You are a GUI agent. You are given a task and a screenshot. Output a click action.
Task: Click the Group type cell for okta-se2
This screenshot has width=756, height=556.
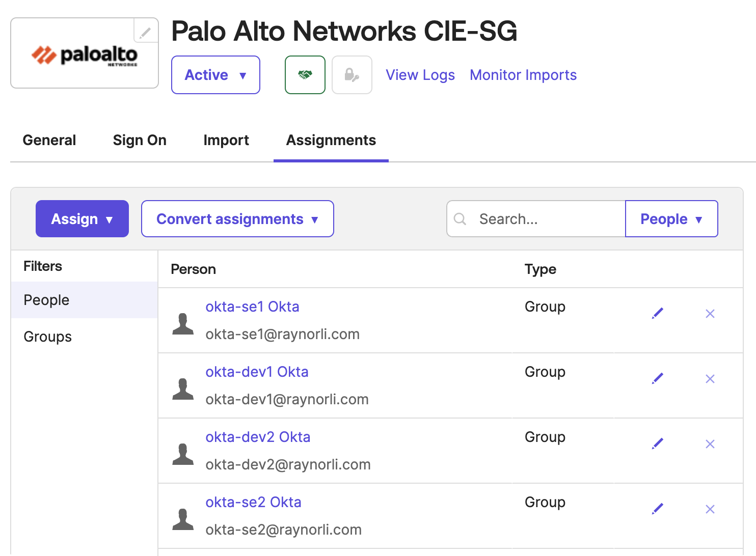coord(545,503)
